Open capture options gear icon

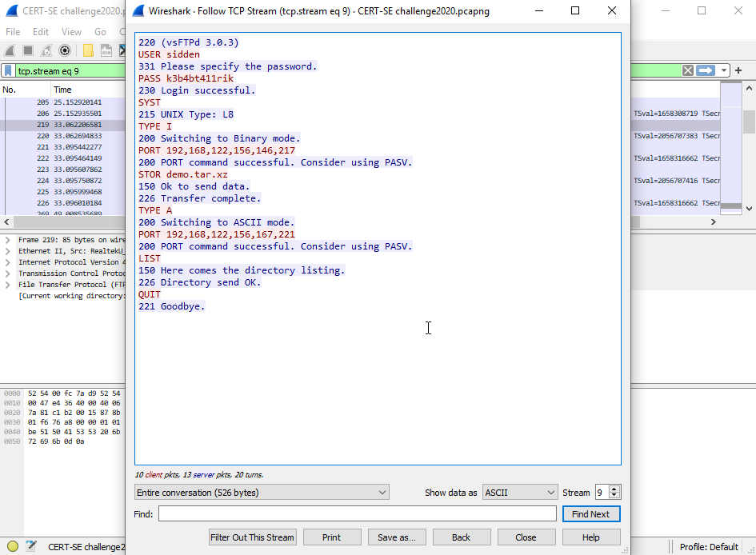pos(65,50)
